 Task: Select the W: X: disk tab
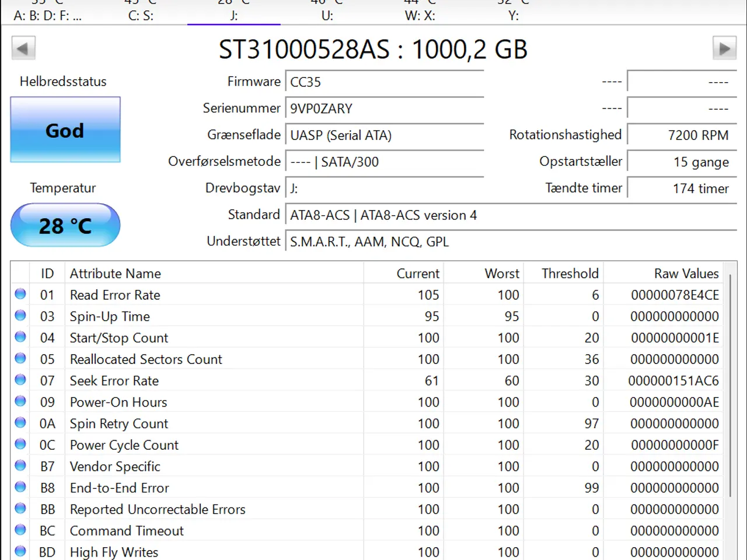point(420,12)
